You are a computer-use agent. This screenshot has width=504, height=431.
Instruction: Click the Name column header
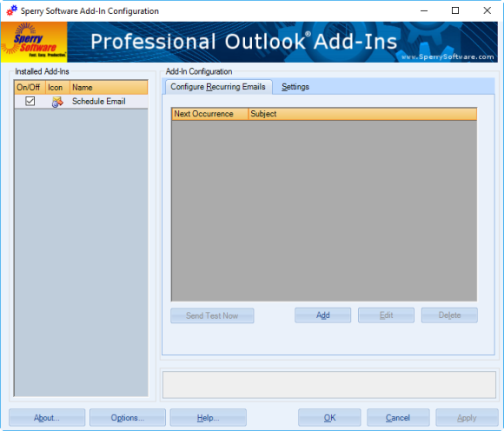[x=109, y=88]
